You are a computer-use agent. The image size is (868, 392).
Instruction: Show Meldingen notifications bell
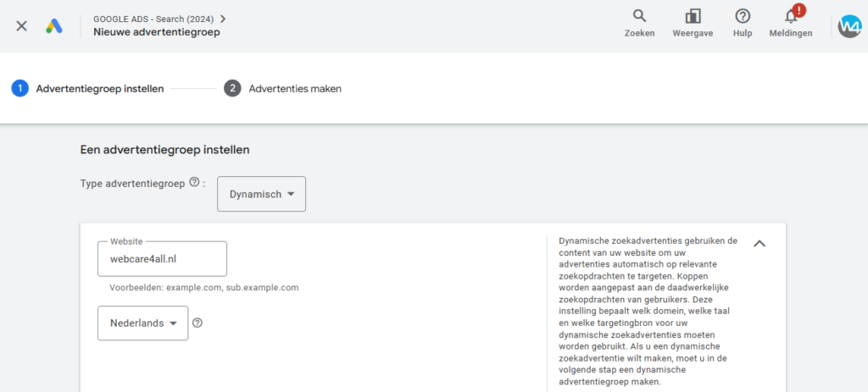point(791,16)
